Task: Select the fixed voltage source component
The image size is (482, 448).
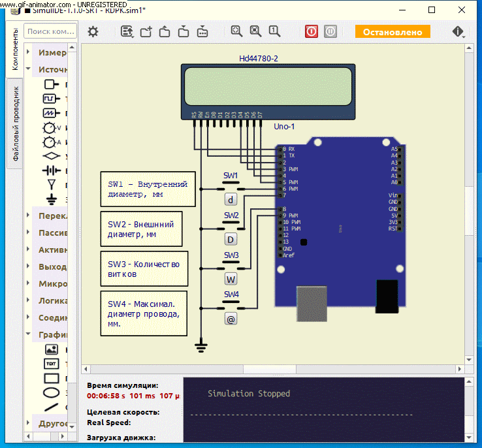Action: click(x=52, y=84)
